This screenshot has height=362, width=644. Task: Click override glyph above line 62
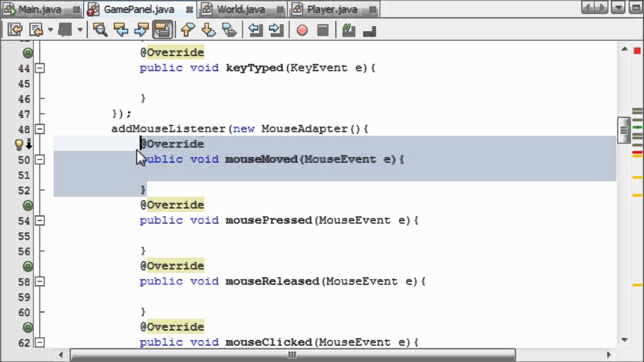[x=28, y=327]
